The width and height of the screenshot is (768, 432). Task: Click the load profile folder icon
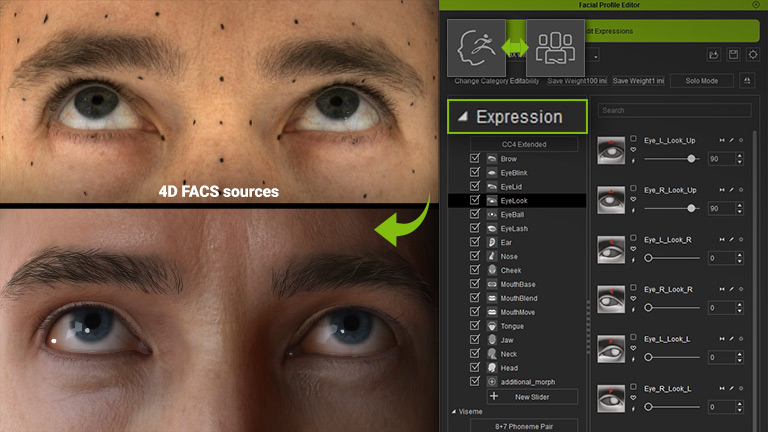pos(714,54)
